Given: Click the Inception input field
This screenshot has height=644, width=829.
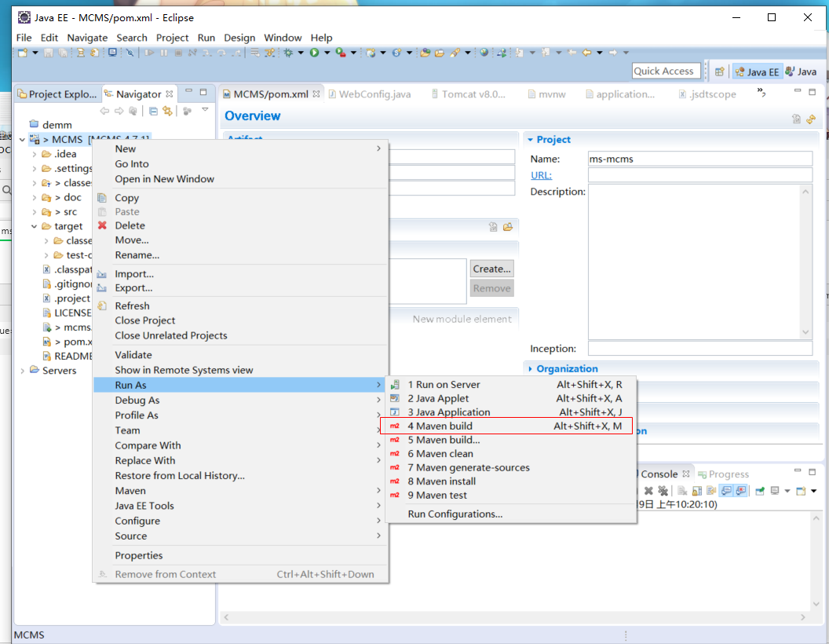Looking at the screenshot, I should click(700, 349).
